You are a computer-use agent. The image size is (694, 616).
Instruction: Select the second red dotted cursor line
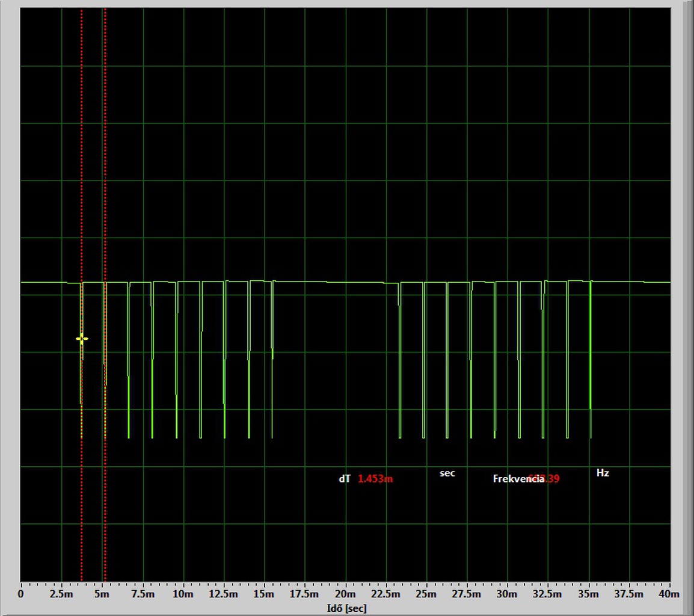point(105,295)
